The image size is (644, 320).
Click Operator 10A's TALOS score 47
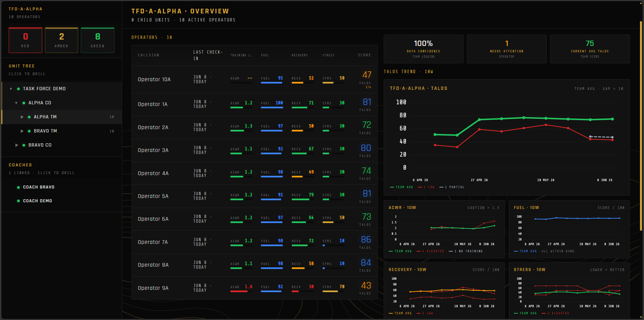point(367,75)
